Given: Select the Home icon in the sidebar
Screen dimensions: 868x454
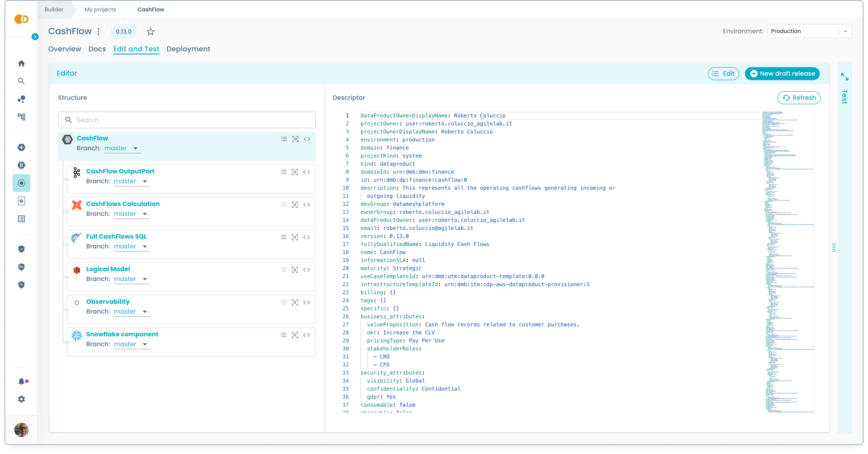Looking at the screenshot, I should click(x=21, y=63).
